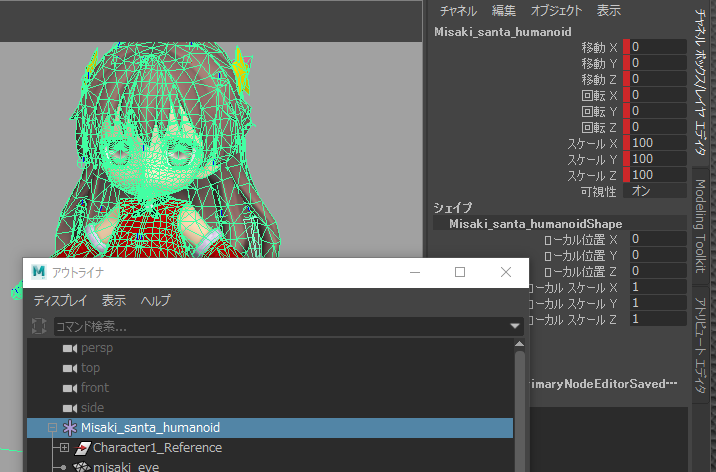This screenshot has height=472, width=716.
Task: Click the ローカル位置 X value field
Action: click(x=658, y=239)
